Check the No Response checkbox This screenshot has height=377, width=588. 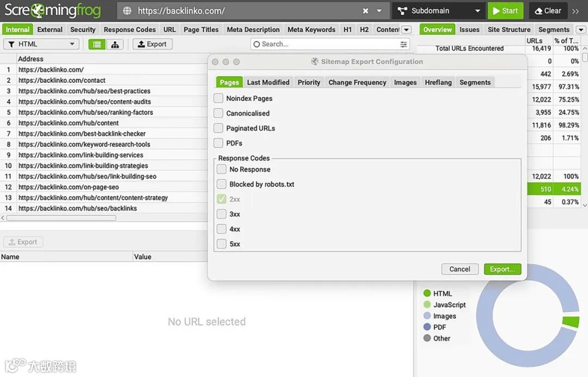(222, 169)
